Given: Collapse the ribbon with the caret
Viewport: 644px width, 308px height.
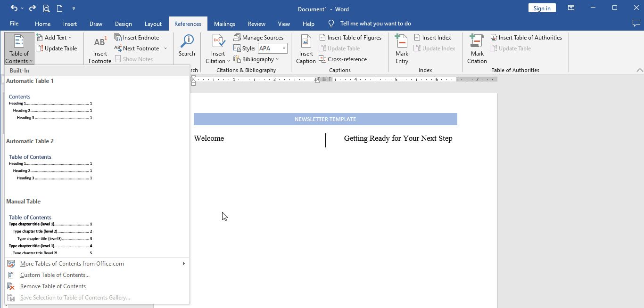Looking at the screenshot, I should pyautogui.click(x=639, y=70).
